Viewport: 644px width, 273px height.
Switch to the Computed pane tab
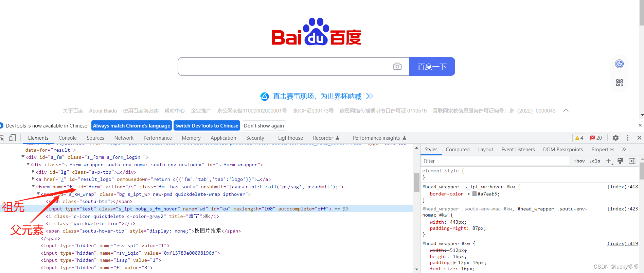tap(458, 149)
